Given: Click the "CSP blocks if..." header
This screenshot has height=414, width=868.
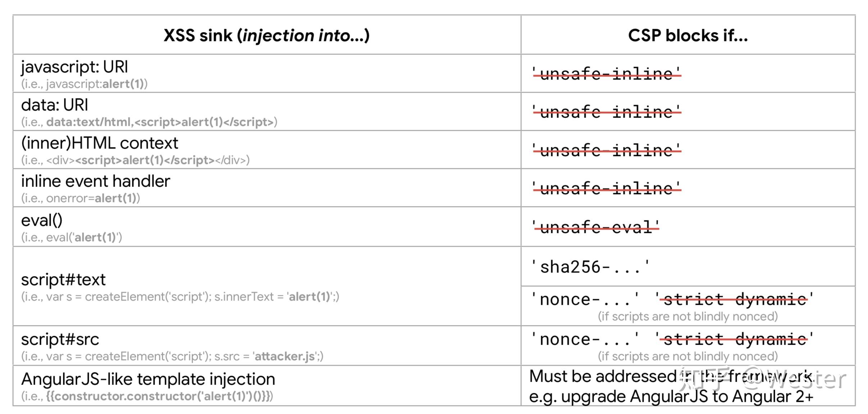Looking at the screenshot, I should click(687, 35).
